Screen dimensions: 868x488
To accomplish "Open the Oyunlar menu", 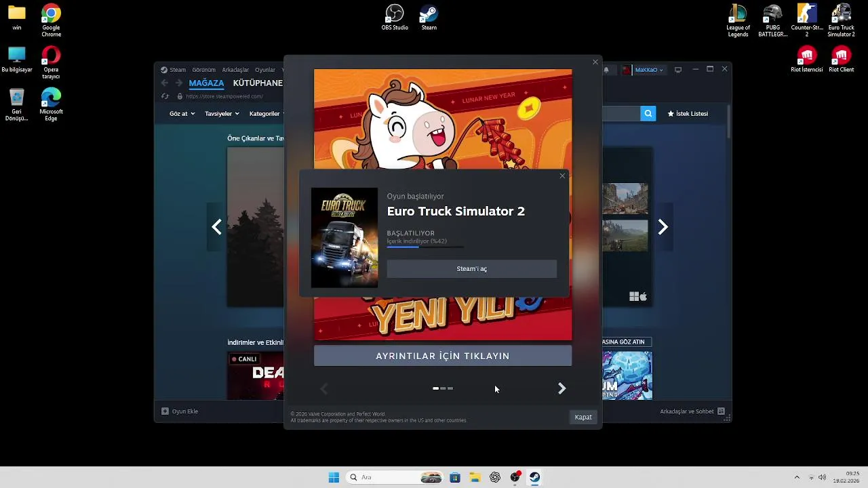I will click(x=265, y=70).
